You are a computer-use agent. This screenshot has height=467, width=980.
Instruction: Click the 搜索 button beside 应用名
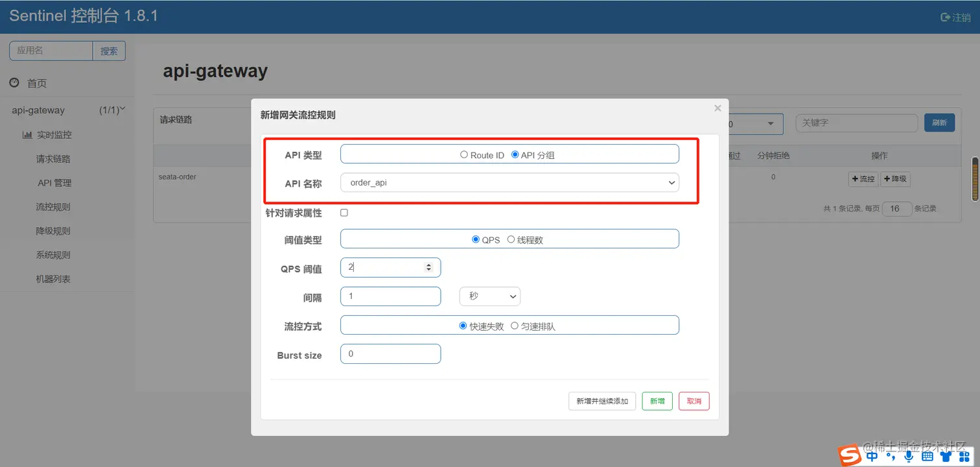[109, 51]
